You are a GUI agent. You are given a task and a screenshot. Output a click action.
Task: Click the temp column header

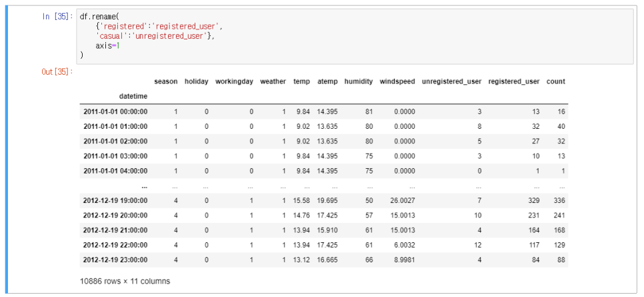click(x=301, y=81)
